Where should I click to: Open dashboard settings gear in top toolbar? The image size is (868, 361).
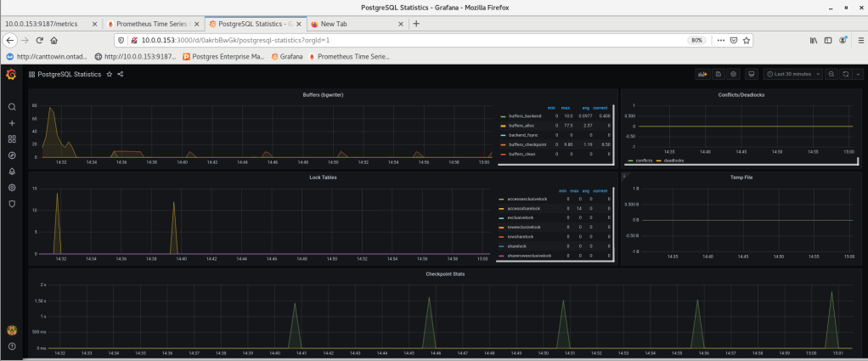(734, 75)
